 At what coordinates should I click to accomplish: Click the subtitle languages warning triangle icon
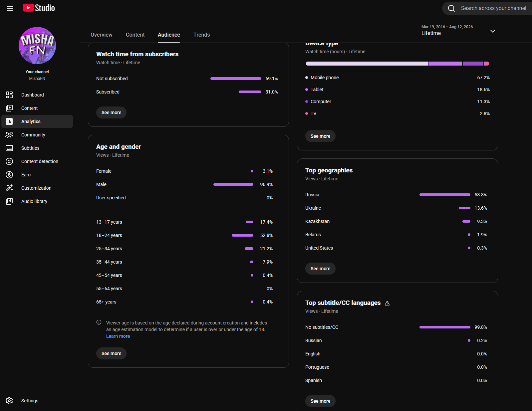387,303
